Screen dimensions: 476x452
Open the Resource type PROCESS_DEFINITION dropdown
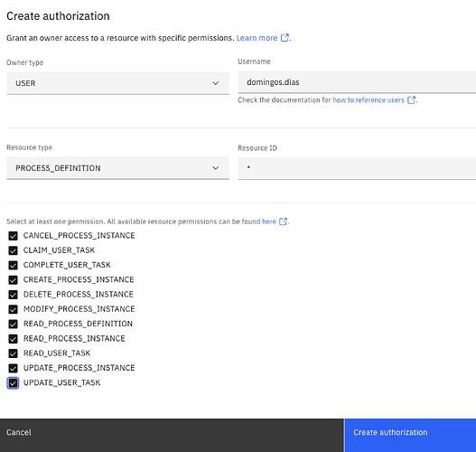point(117,168)
